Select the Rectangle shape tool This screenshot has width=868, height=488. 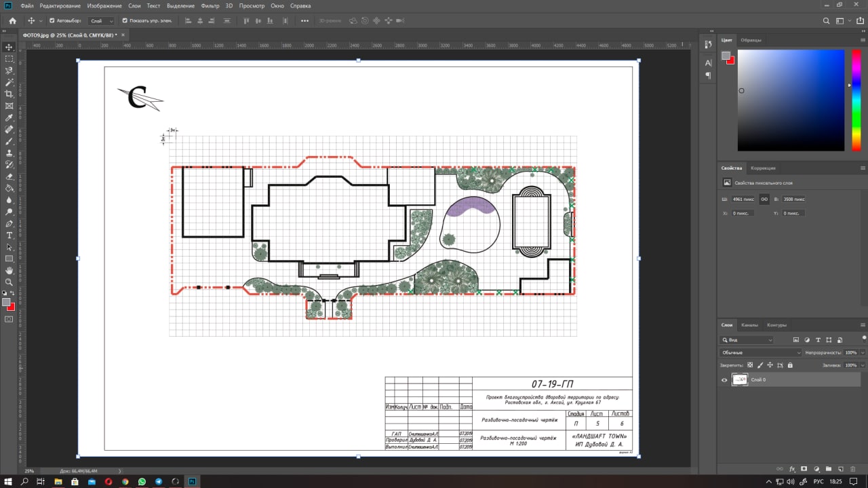[9, 259]
